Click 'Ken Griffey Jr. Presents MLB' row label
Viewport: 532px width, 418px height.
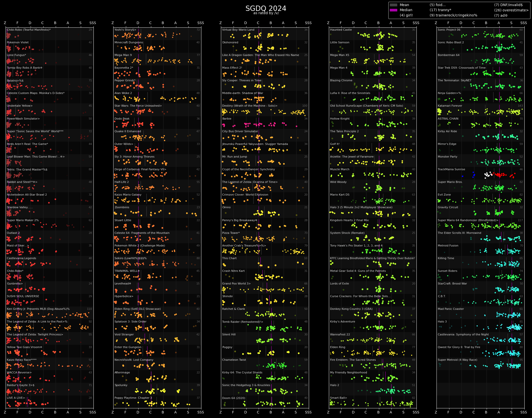tap(38, 309)
